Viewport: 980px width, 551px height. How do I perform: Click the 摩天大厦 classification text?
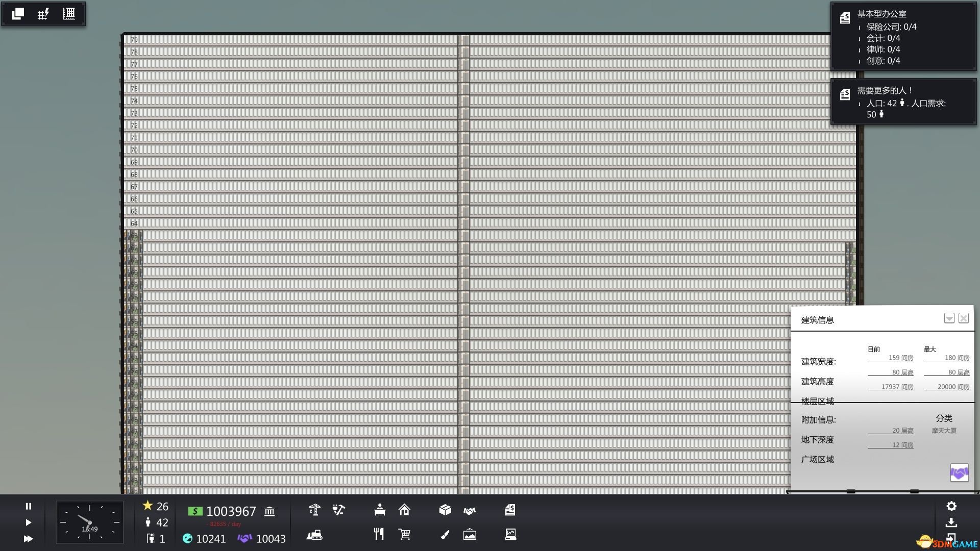pos(944,431)
